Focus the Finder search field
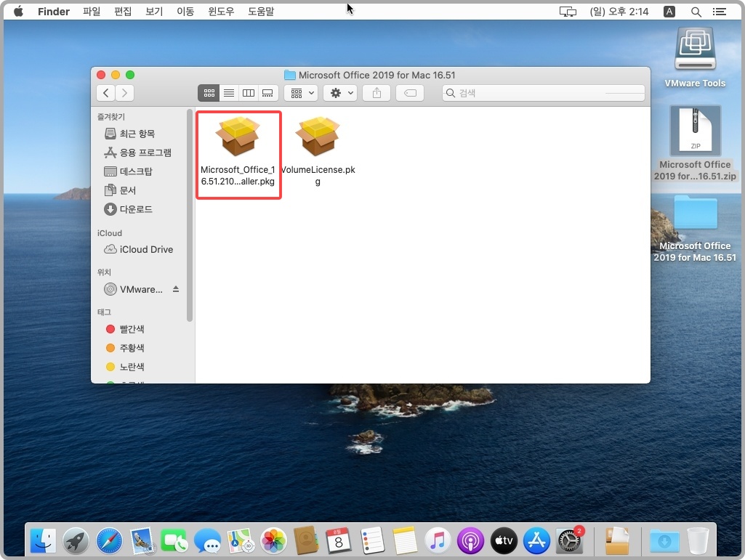The image size is (745, 560). pos(543,93)
